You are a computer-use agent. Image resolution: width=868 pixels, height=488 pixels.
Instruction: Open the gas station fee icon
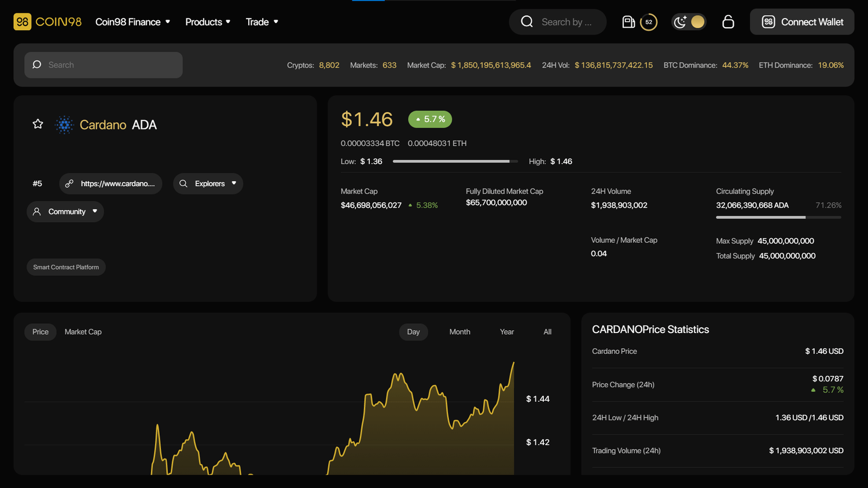coord(628,22)
